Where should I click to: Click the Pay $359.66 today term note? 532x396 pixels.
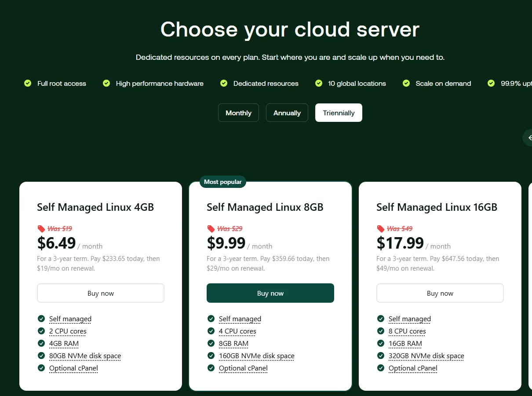pos(268,264)
